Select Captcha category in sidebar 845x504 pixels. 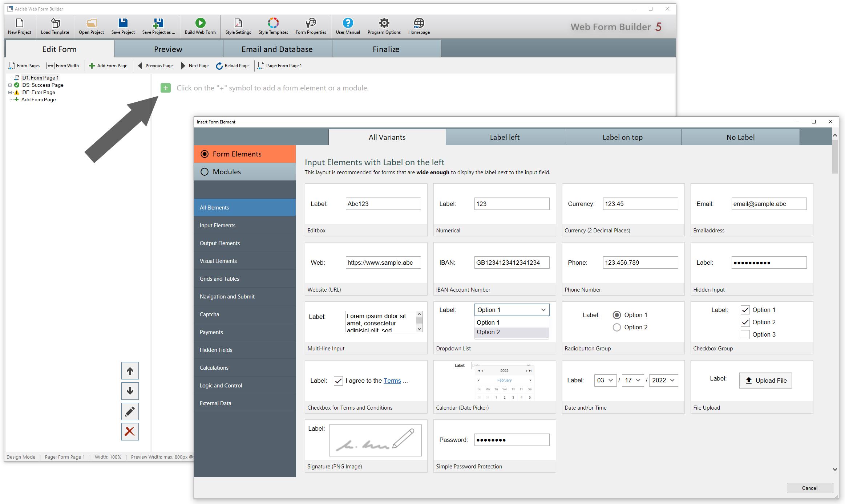[245, 314]
